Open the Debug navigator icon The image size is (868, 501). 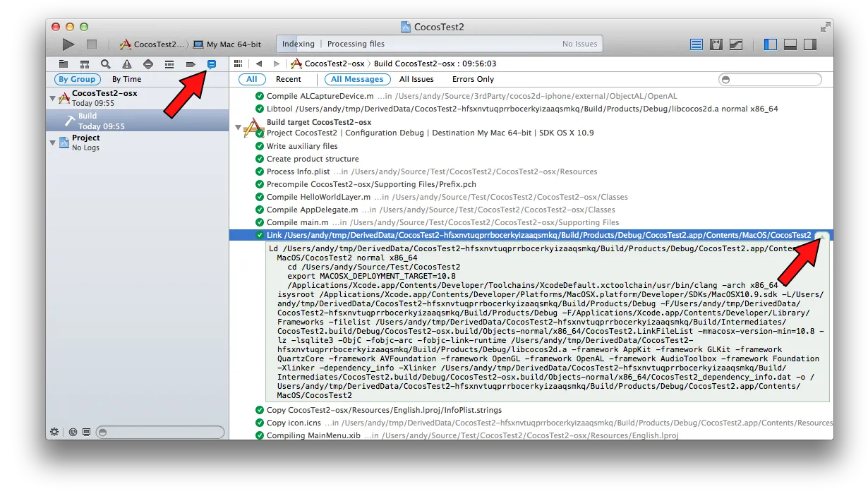coord(169,64)
